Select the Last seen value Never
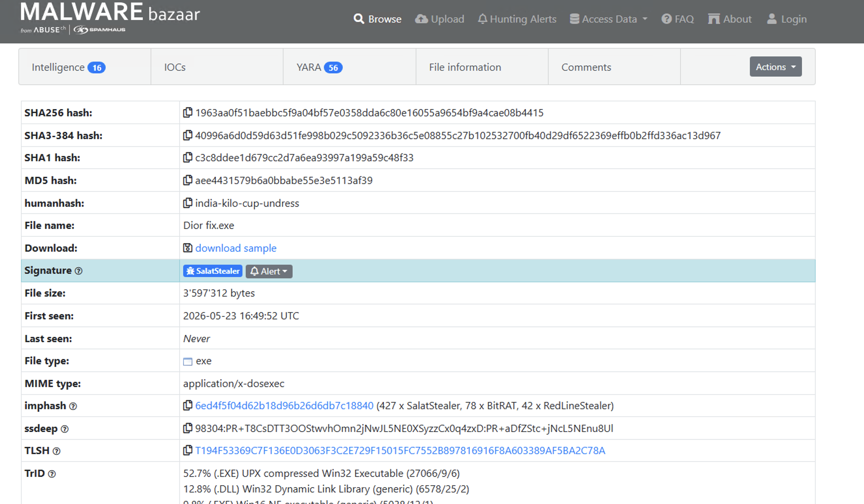 tap(196, 339)
